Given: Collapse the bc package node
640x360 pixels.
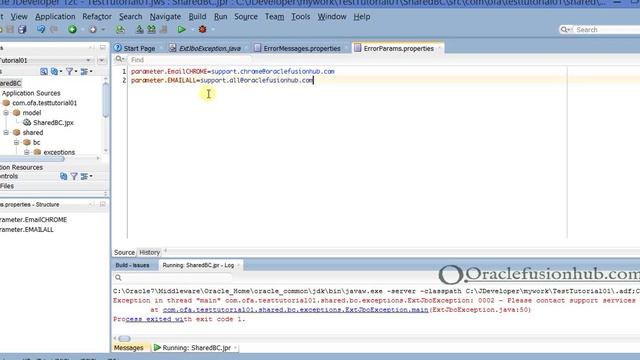Looking at the screenshot, I should click(17, 142).
